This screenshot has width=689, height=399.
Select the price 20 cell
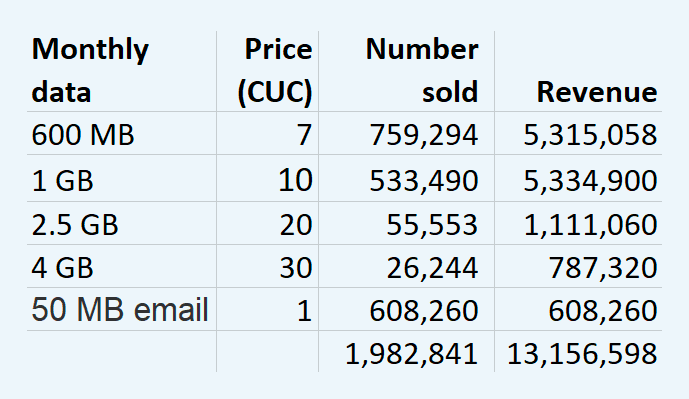tap(268, 223)
